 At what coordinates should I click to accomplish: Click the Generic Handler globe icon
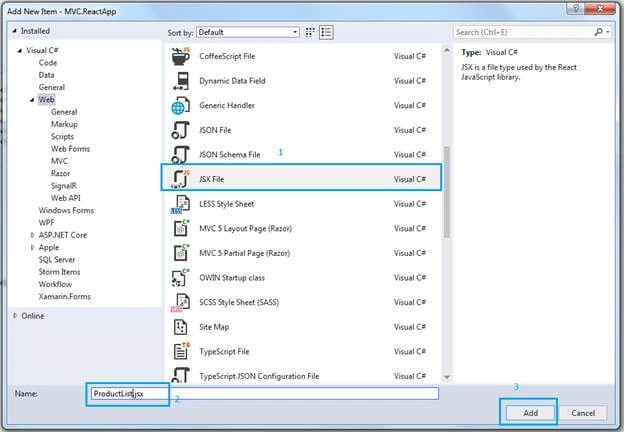point(180,106)
